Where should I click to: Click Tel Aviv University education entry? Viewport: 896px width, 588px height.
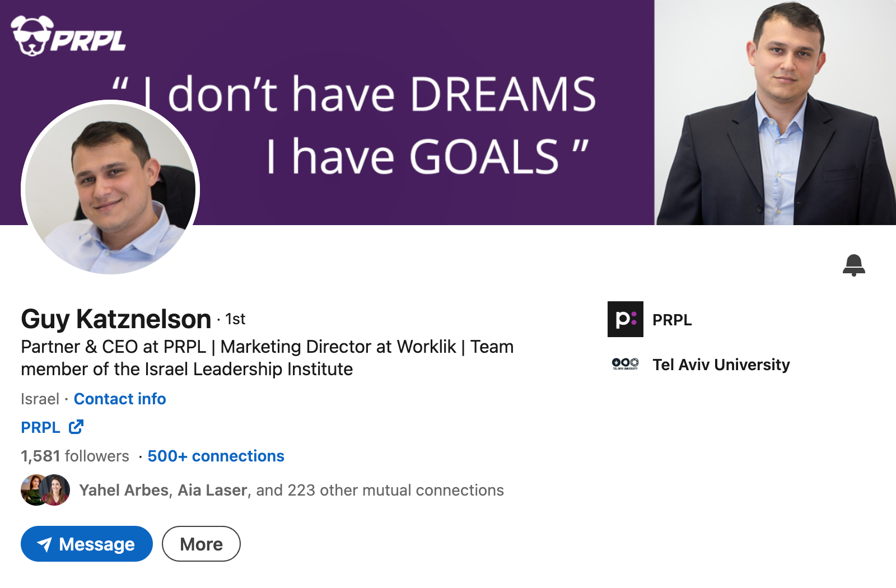[x=721, y=365]
